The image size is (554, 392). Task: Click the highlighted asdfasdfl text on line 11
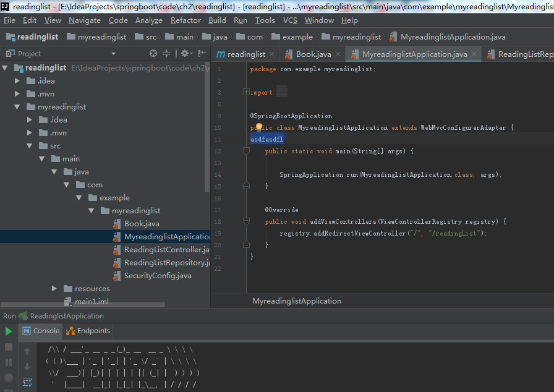pyautogui.click(x=266, y=139)
